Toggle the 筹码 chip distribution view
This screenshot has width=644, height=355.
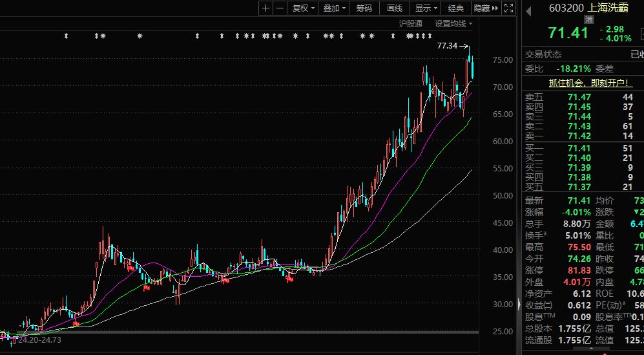(x=364, y=8)
